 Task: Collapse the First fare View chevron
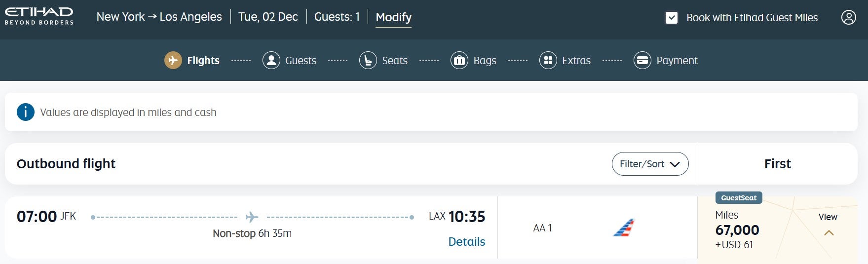point(829,232)
